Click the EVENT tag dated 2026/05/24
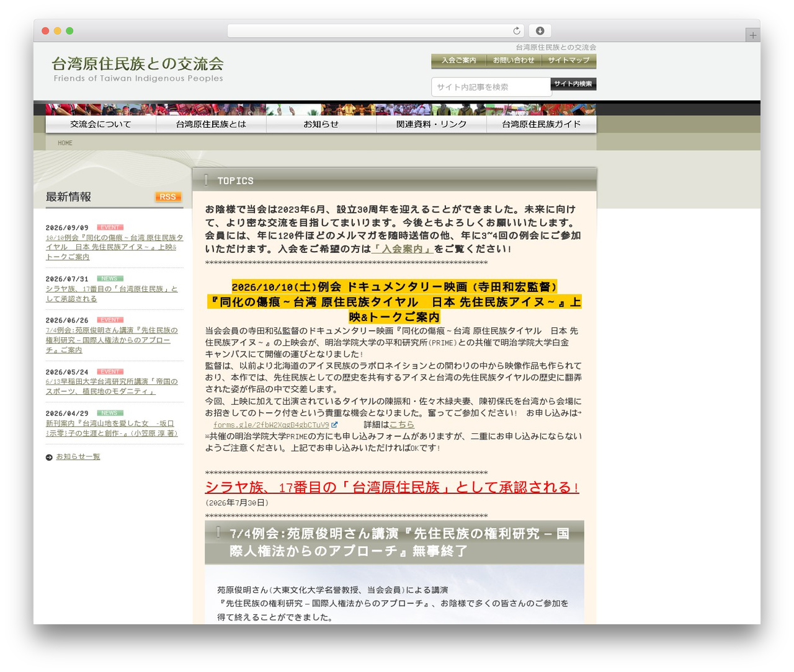 110,372
